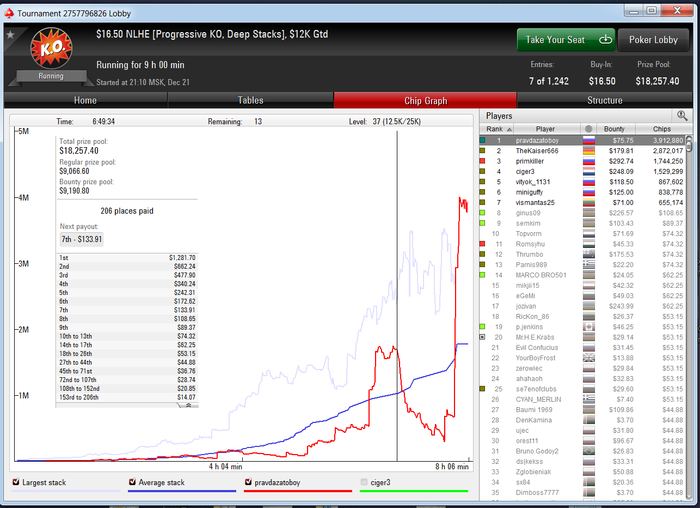Click Russian flag next to pravdazatoboy
Screen dimensions: 700x508
pos(589,141)
